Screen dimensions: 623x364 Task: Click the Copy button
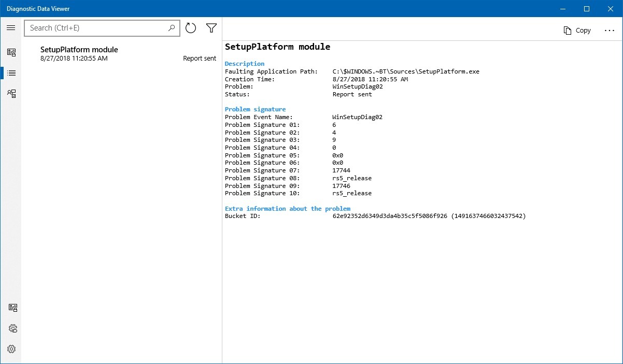[577, 31]
